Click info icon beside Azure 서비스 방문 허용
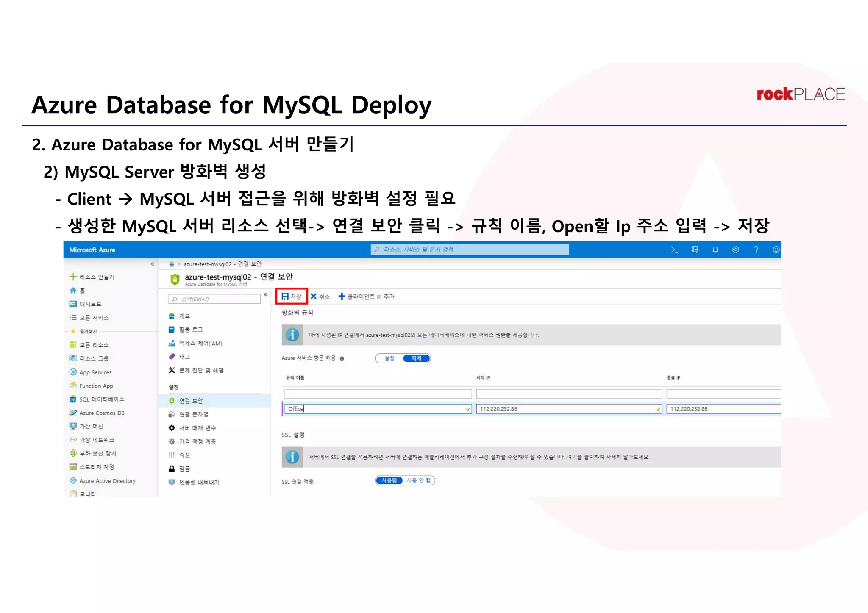868x613 pixels. [342, 358]
